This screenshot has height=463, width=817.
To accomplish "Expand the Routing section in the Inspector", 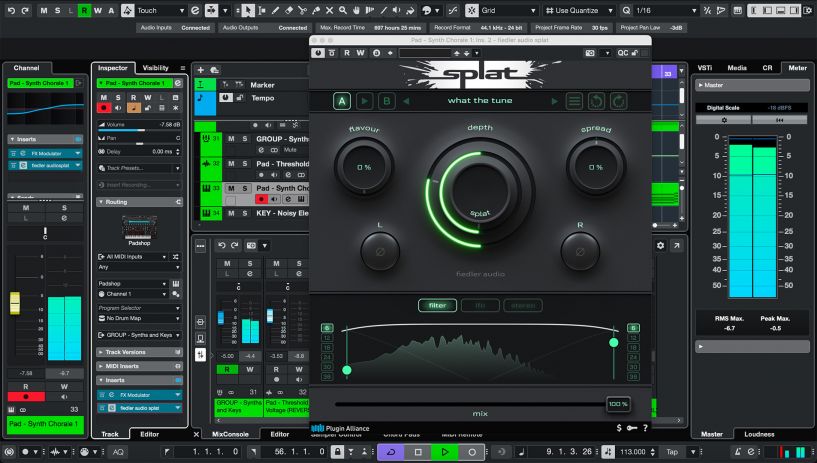I will pyautogui.click(x=140, y=202).
